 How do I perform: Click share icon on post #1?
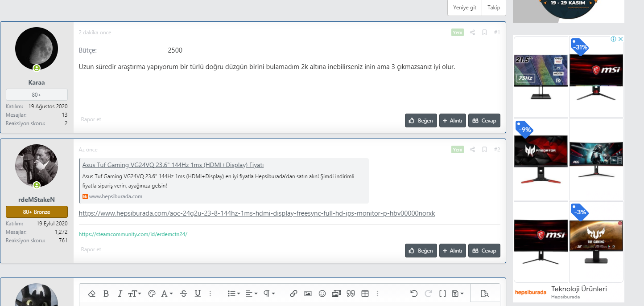pyautogui.click(x=473, y=33)
